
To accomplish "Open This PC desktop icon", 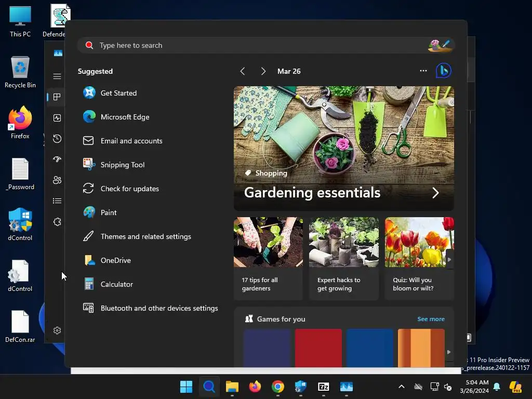I will 20,21.
